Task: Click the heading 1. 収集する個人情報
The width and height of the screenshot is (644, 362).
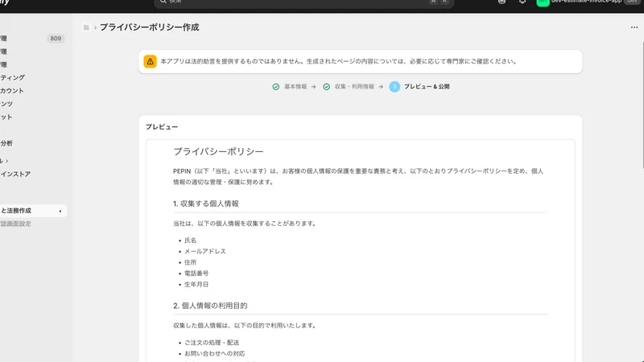Action: pos(206,204)
